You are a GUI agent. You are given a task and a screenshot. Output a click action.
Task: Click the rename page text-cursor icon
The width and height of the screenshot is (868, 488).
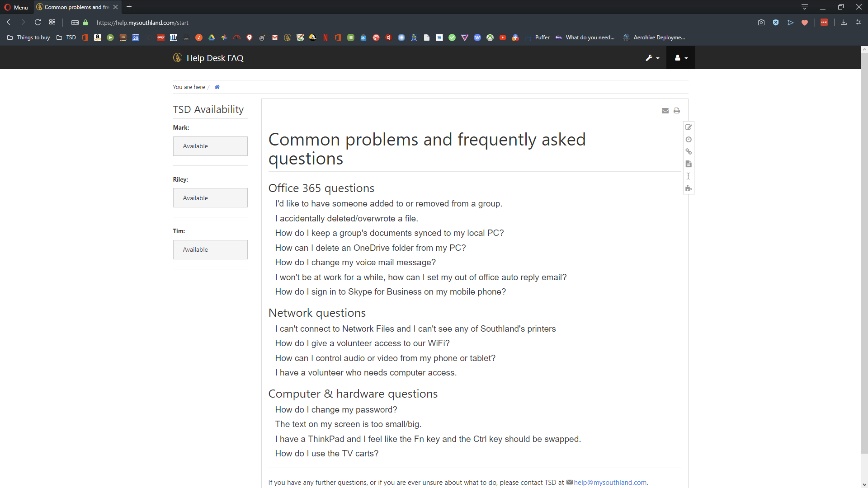[689, 176]
